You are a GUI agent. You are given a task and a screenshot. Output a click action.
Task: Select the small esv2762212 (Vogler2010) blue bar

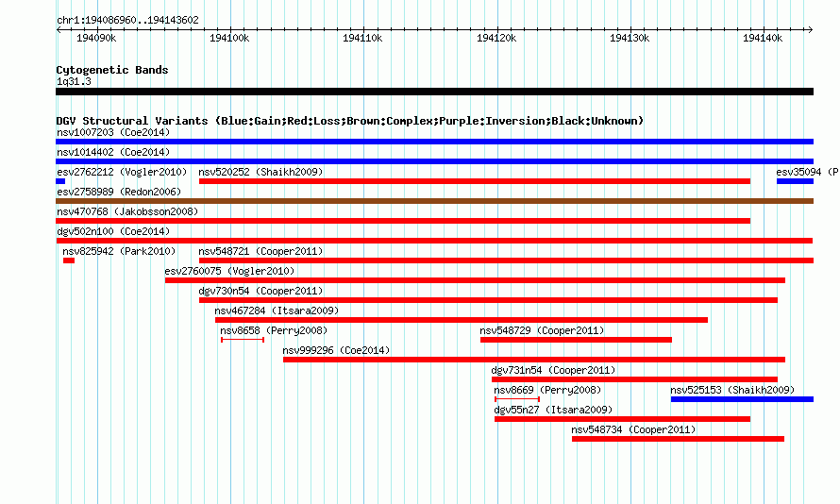tap(60, 181)
